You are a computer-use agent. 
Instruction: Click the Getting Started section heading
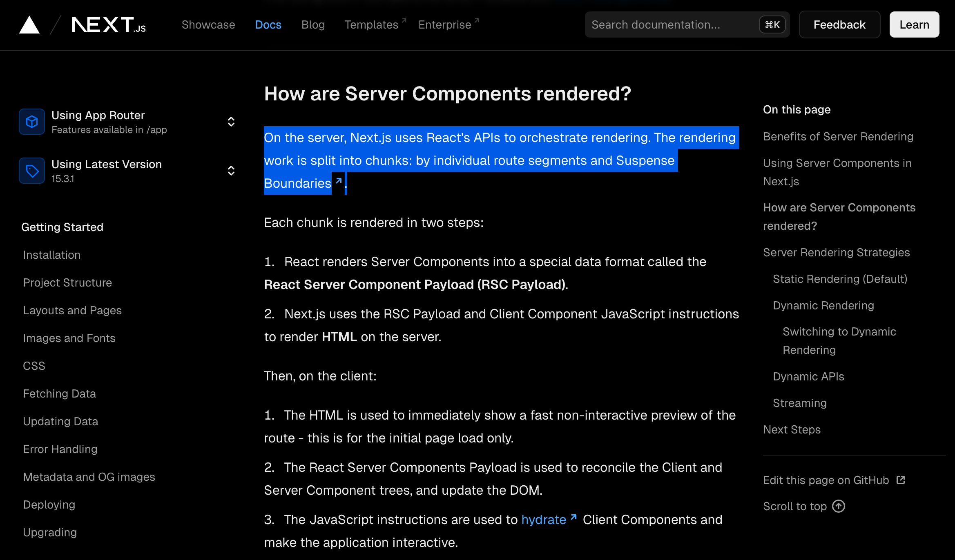pyautogui.click(x=62, y=227)
